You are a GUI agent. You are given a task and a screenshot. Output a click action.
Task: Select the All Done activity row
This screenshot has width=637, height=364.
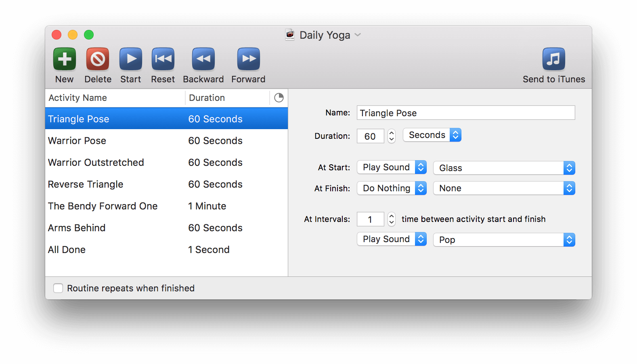point(166,249)
